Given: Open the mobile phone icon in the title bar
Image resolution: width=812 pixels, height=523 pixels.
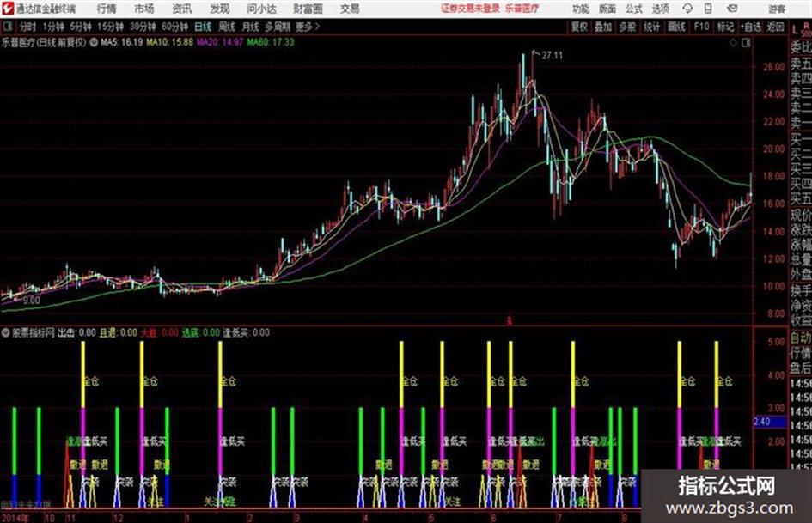Looking at the screenshot, I should (x=708, y=9).
